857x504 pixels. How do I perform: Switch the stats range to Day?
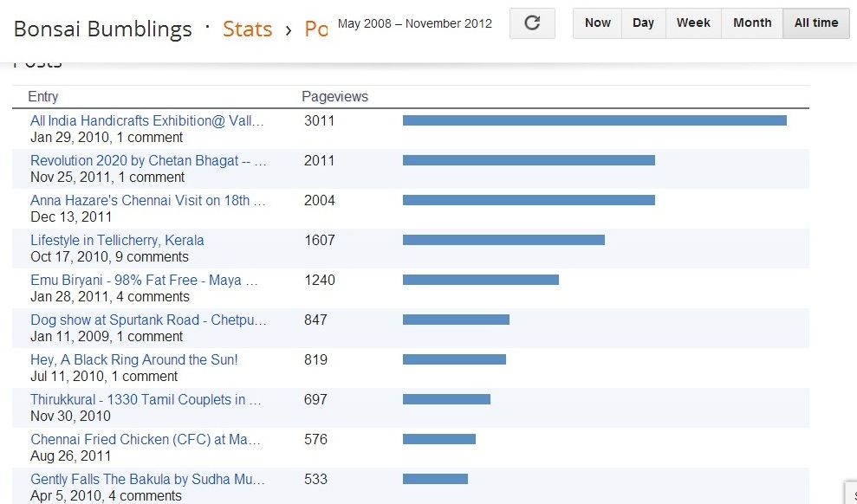(x=643, y=23)
